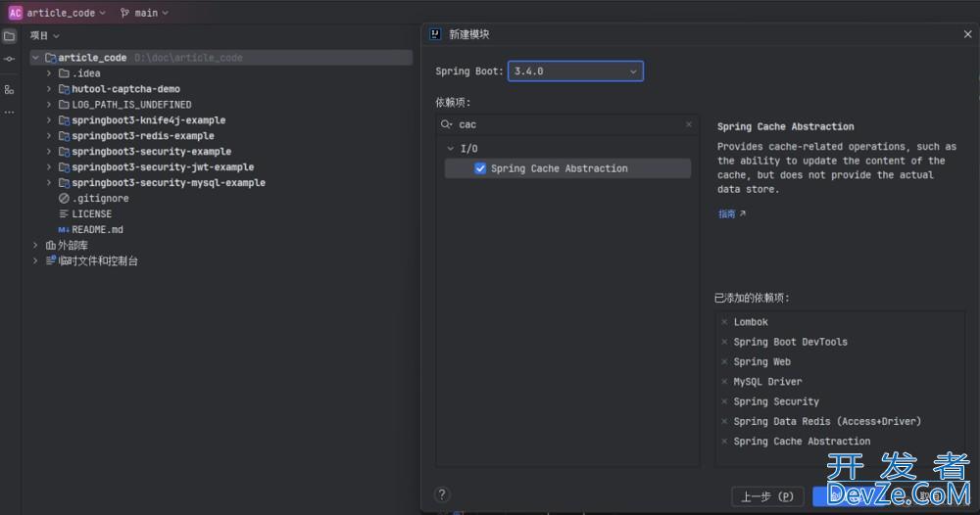Click the search magnifier icon in dependencies
Image resolution: width=980 pixels, height=515 pixels.
[446, 124]
